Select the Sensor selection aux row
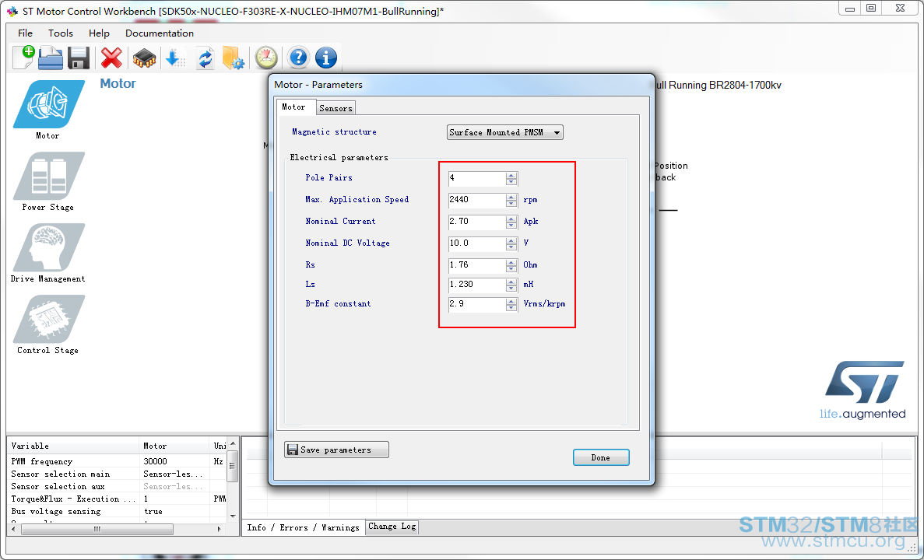 click(118, 486)
